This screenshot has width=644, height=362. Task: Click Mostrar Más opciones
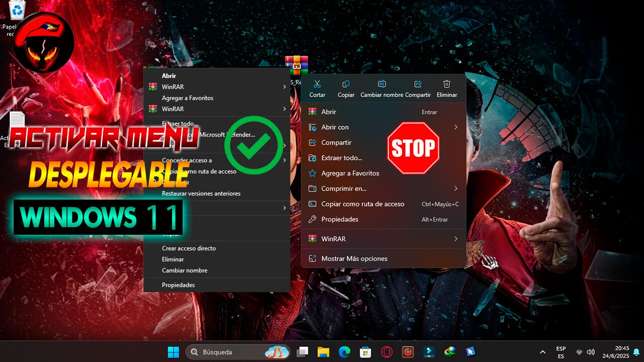point(383,258)
